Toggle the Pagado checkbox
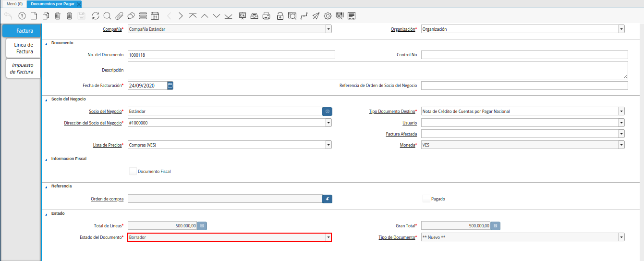This screenshot has height=261, width=644. click(x=426, y=199)
